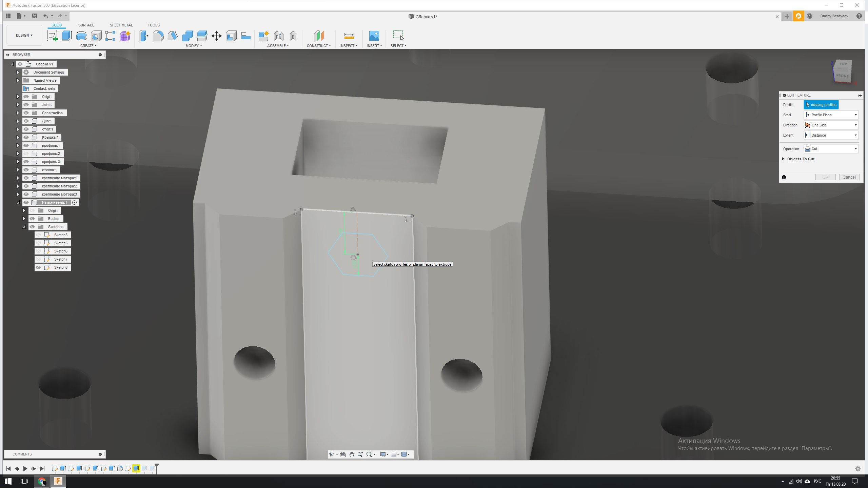This screenshot has height=488, width=868.
Task: Select the Fillet tool icon
Action: [158, 36]
